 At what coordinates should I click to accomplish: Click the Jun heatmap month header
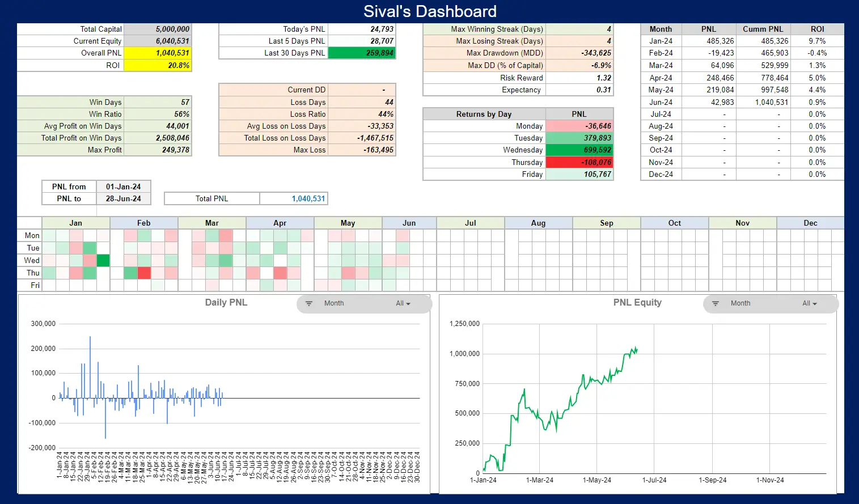pos(409,223)
